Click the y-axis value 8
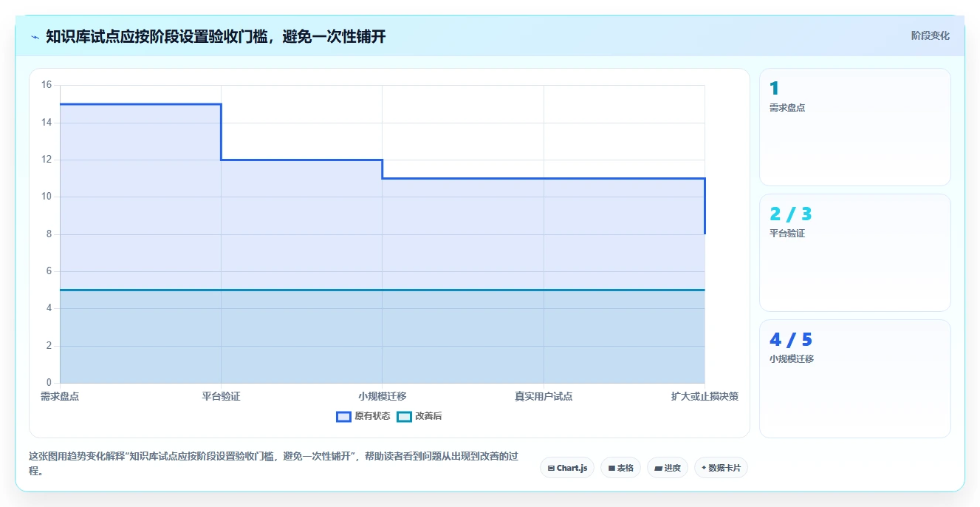Image resolution: width=980 pixels, height=507 pixels. (x=49, y=234)
